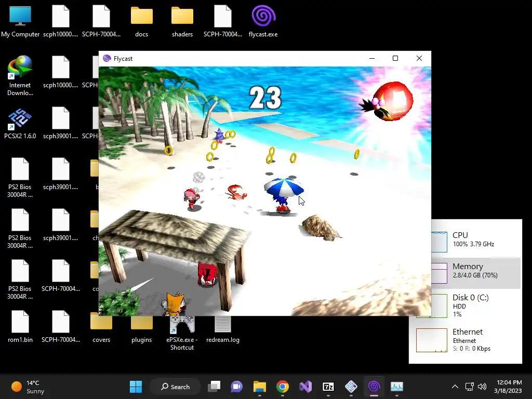Open the network status tray icon

coord(470,387)
